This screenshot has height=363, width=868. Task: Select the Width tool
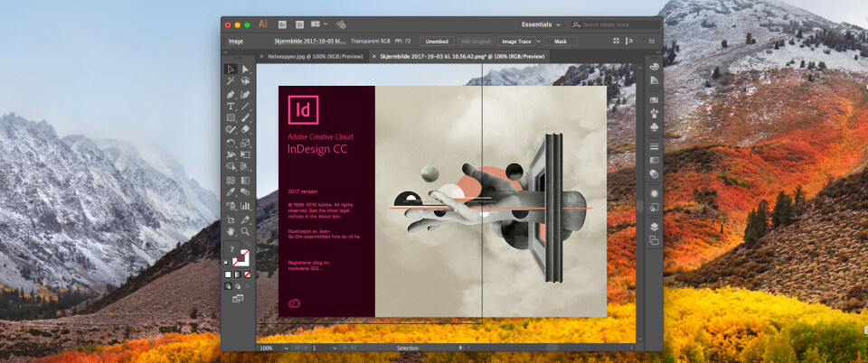[231, 154]
